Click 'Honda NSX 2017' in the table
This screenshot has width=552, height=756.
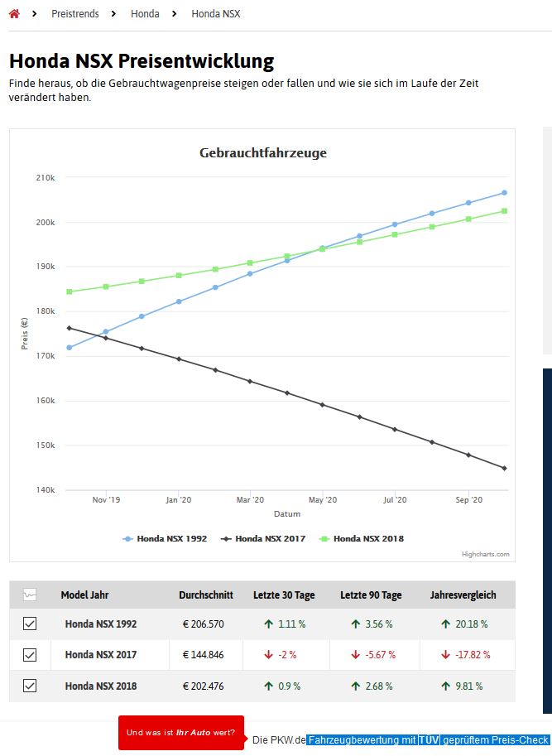point(101,655)
